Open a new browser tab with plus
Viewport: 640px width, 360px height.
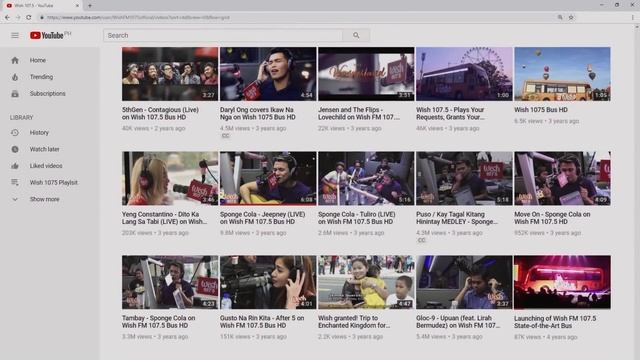[x=90, y=6]
